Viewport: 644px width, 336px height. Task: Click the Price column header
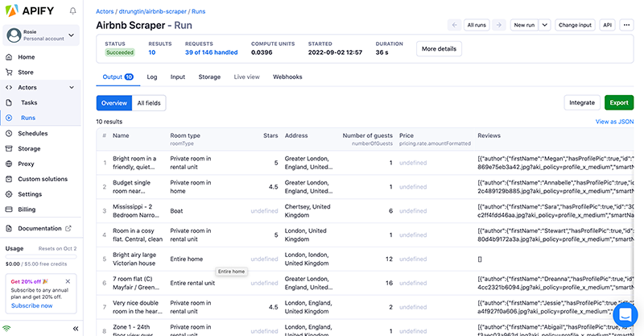[407, 135]
